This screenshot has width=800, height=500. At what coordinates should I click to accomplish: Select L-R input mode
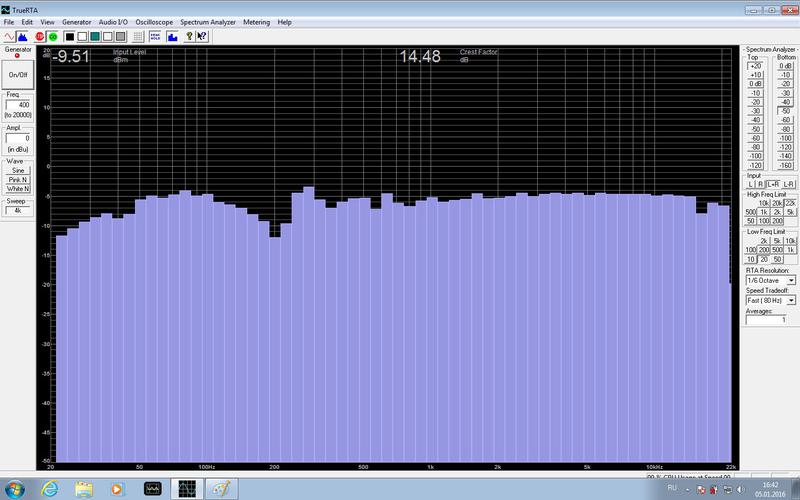point(789,184)
